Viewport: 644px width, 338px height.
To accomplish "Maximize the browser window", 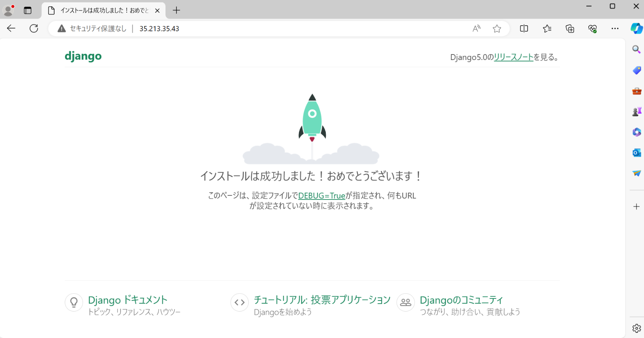I will (x=612, y=6).
